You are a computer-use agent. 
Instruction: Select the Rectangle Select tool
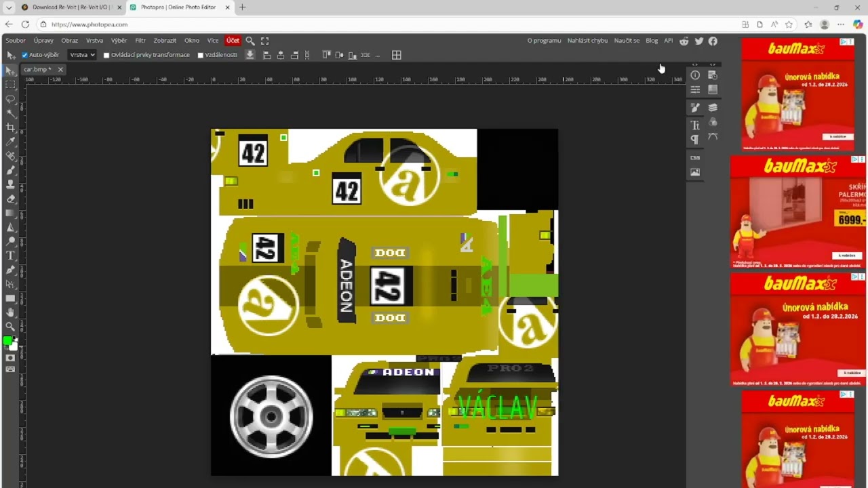tap(10, 85)
